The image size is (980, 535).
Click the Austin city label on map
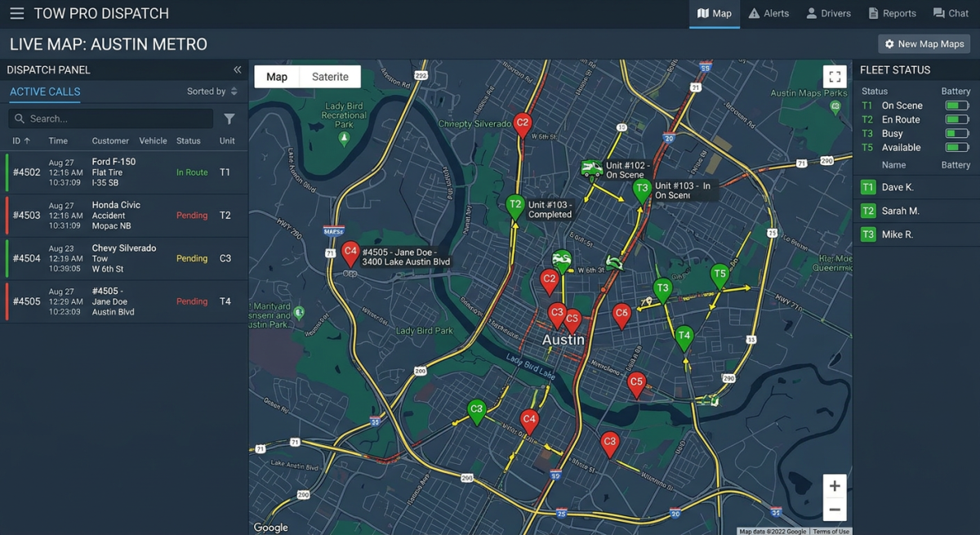tap(563, 339)
